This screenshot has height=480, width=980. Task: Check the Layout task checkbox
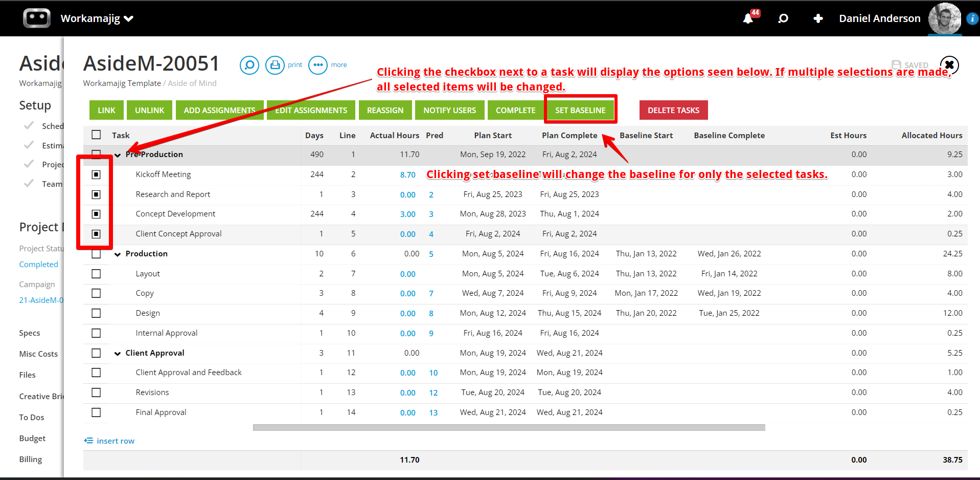click(96, 274)
